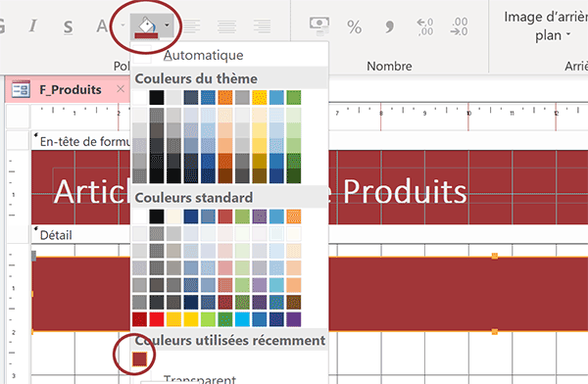Apply currency number format
Image resolution: width=588 pixels, height=384 pixels.
[319, 26]
